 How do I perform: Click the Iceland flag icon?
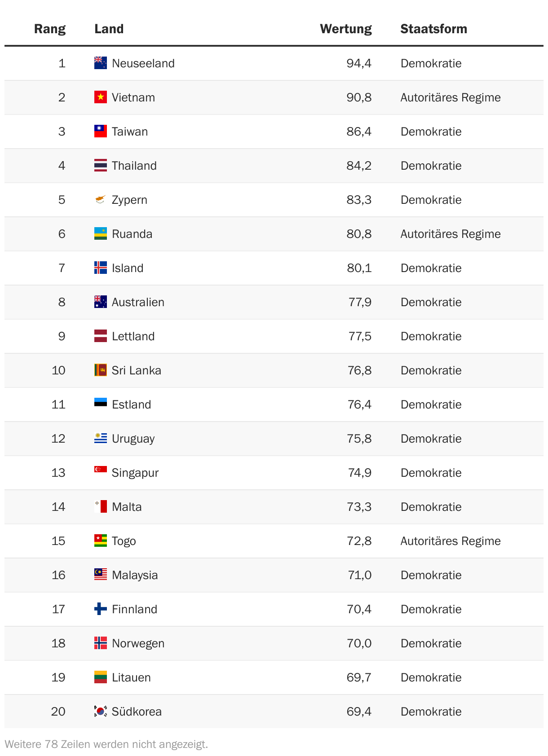(101, 268)
